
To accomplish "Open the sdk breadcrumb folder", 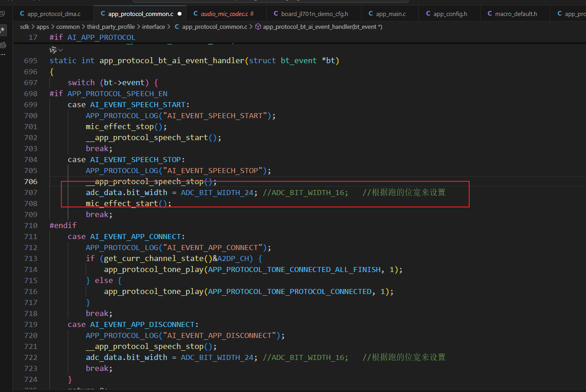I will 25,27.
